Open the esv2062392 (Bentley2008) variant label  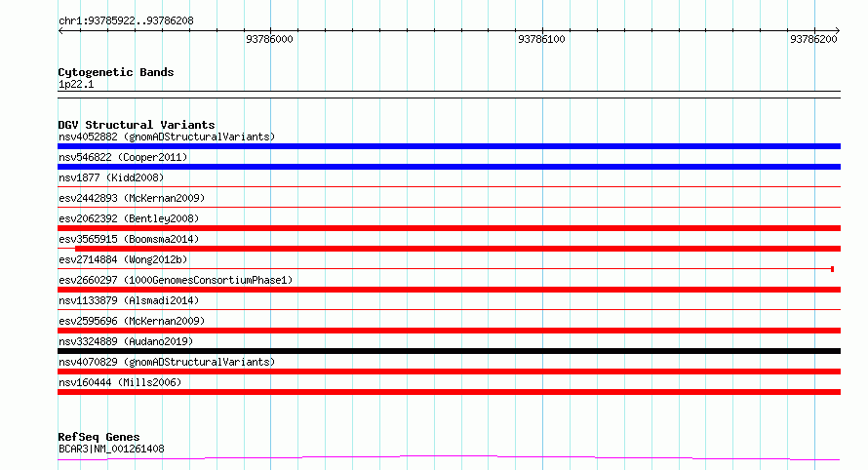pos(129,218)
